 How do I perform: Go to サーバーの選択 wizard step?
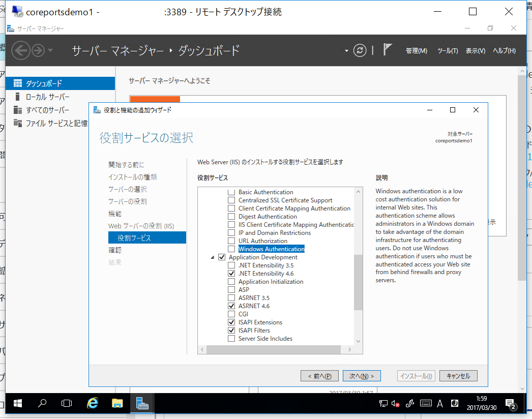pos(128,189)
